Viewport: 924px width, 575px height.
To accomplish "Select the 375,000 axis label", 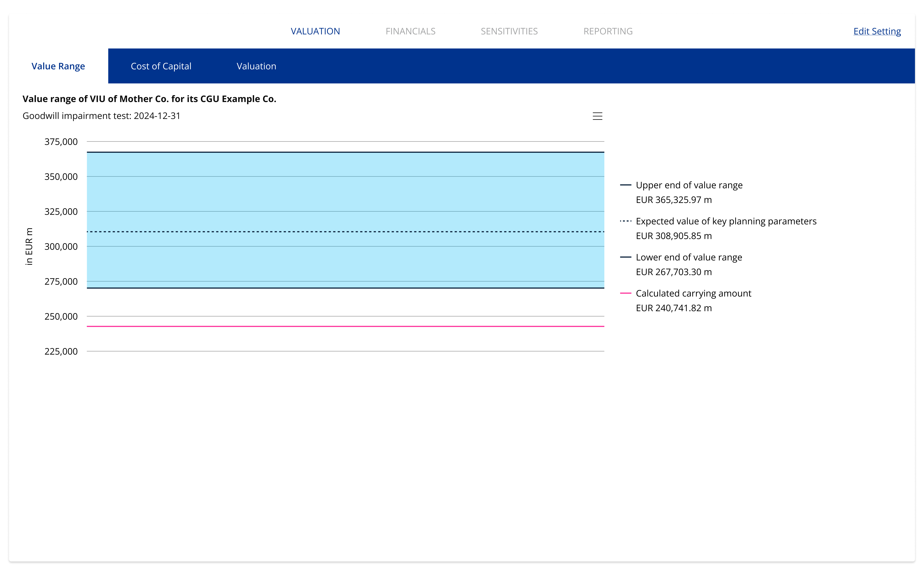I will pyautogui.click(x=61, y=142).
